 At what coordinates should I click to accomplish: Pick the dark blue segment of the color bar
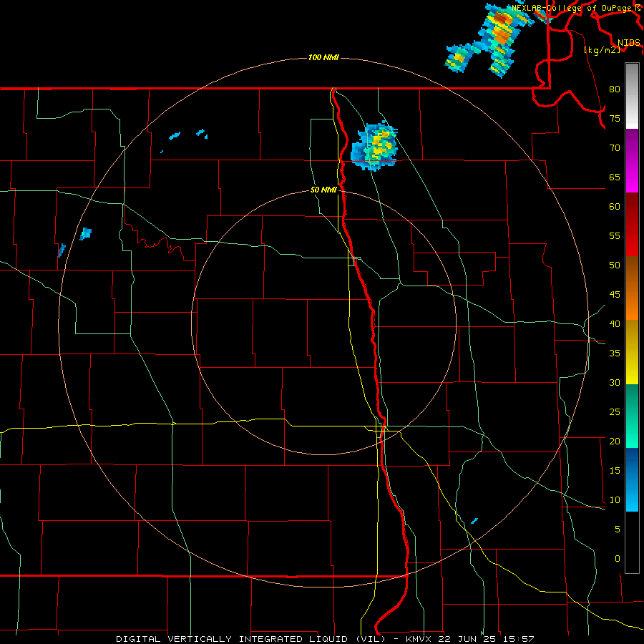(632, 463)
